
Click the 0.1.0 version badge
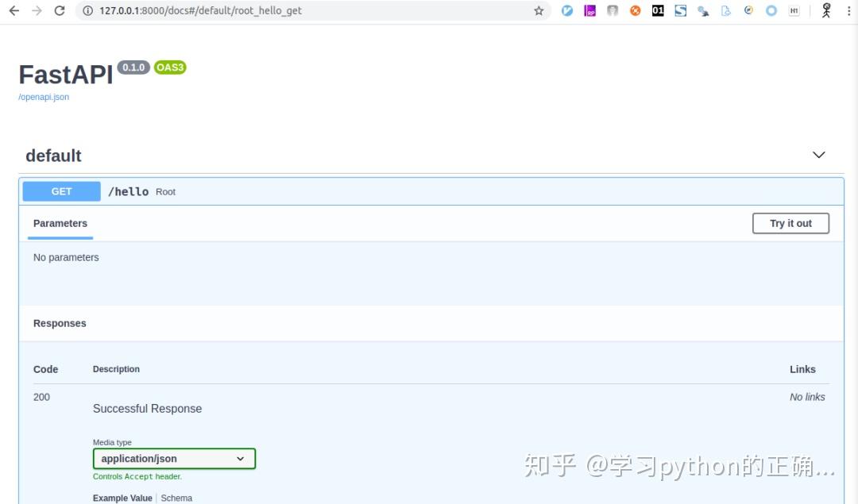tap(133, 67)
